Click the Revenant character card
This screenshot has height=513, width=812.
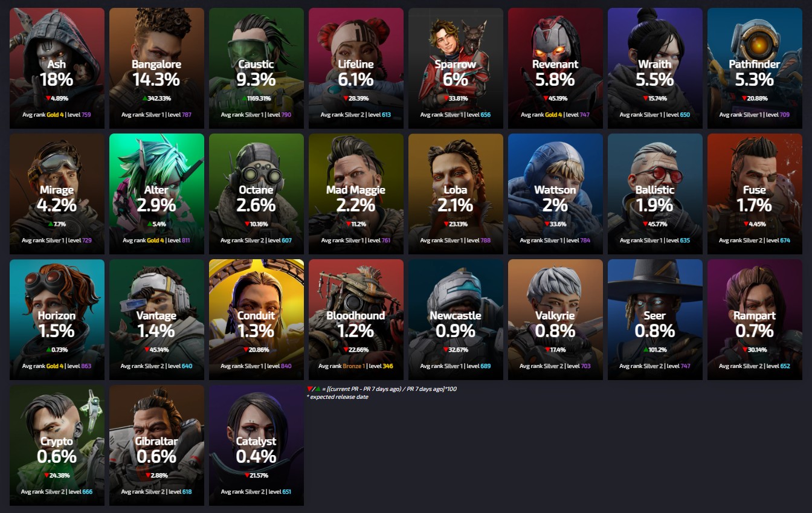[555, 68]
